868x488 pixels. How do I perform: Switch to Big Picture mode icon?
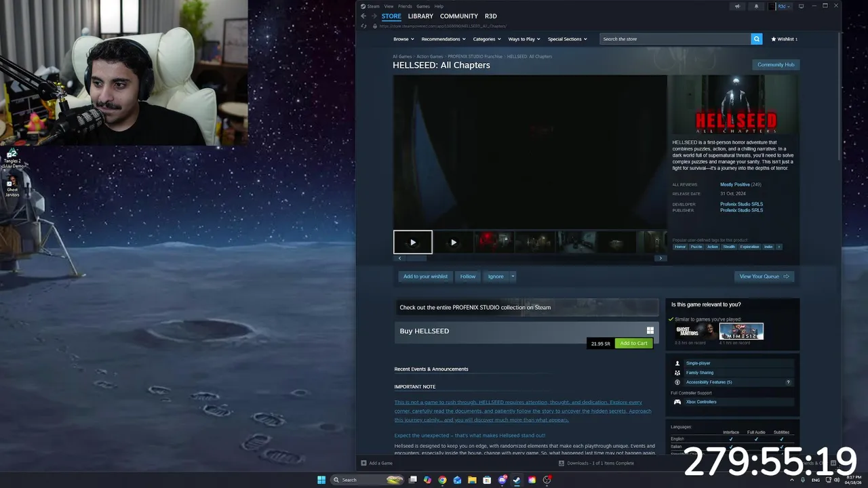[x=801, y=6]
